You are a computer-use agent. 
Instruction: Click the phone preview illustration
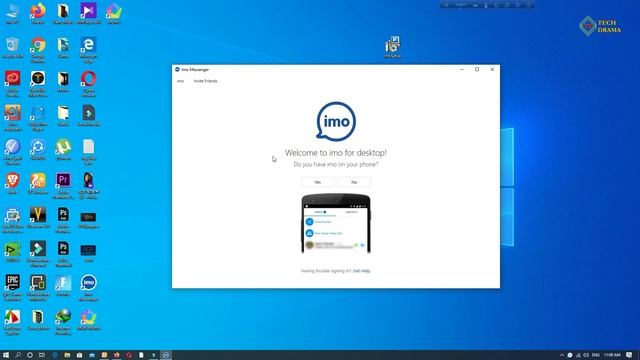(336, 223)
